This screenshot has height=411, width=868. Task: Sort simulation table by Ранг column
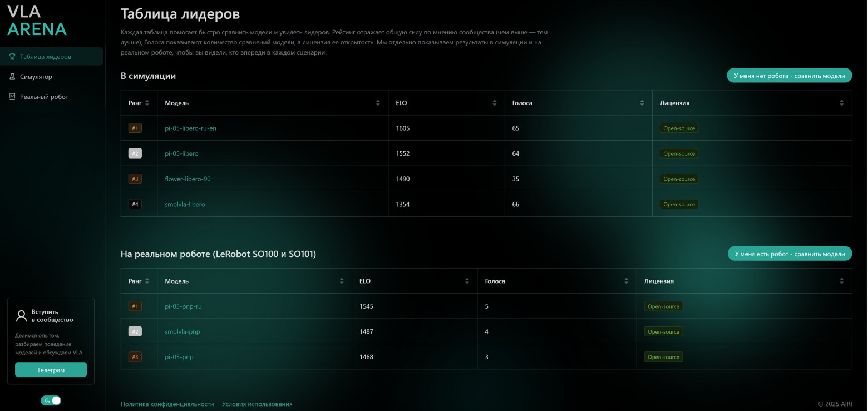coord(147,103)
